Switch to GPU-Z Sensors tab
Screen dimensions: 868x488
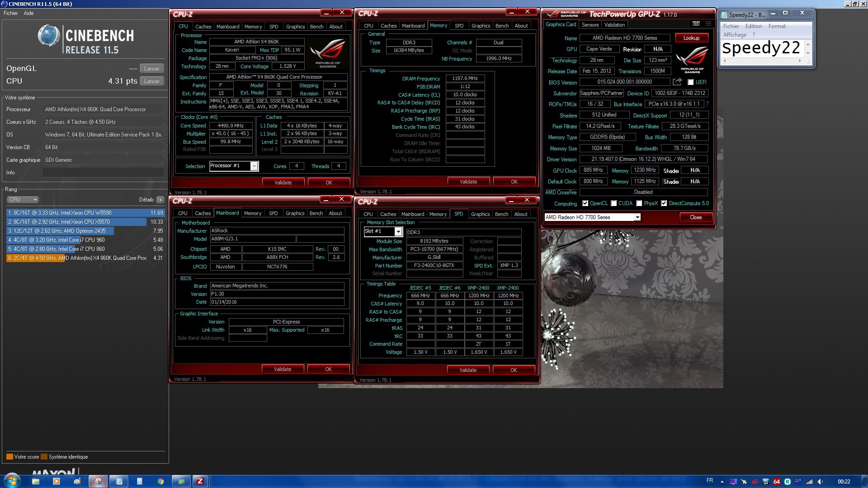(590, 25)
